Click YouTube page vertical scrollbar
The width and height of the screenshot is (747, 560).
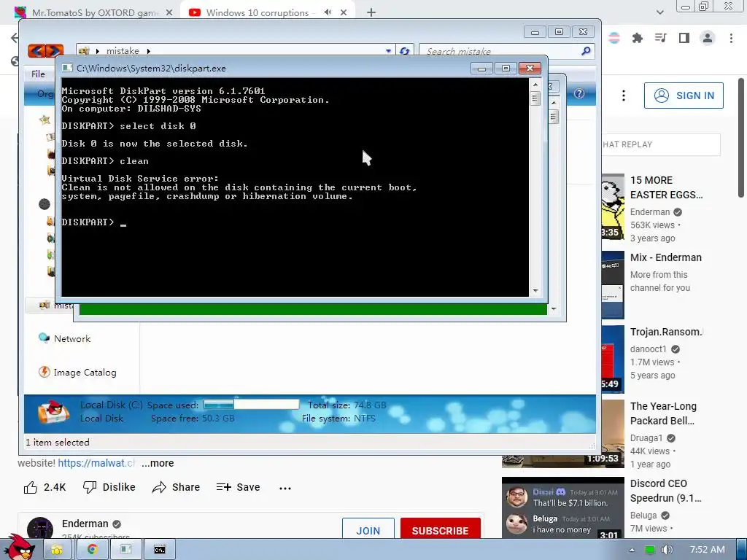coord(741,138)
